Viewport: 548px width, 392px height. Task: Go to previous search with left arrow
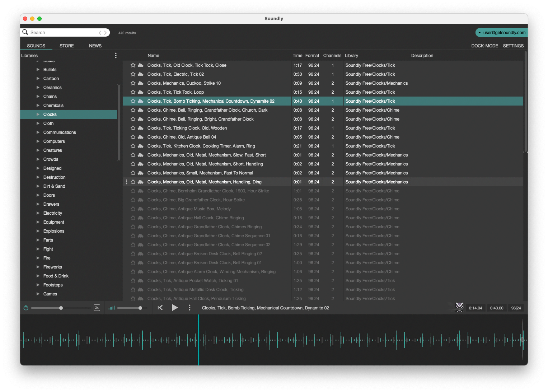coord(100,33)
